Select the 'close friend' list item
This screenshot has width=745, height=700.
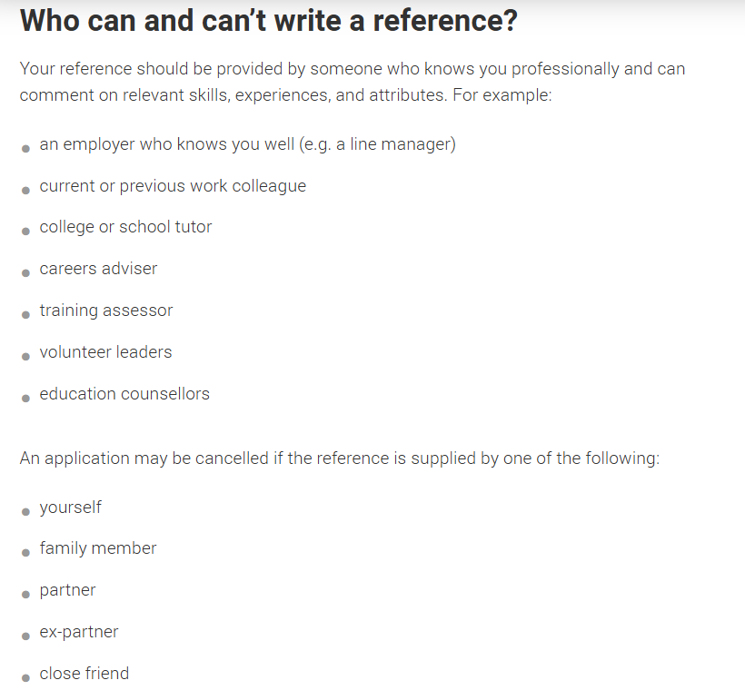coord(84,674)
